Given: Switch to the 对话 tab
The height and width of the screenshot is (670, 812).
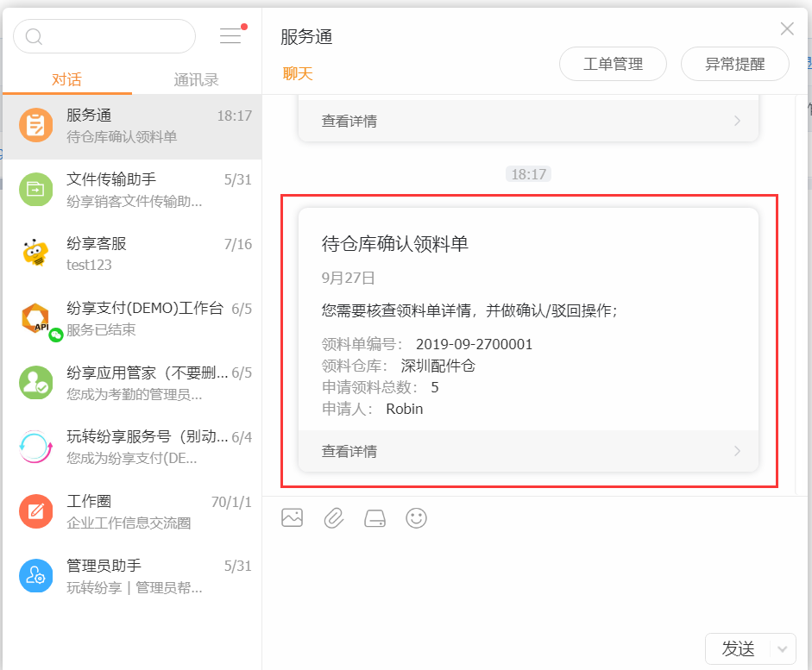Looking at the screenshot, I should 66,79.
